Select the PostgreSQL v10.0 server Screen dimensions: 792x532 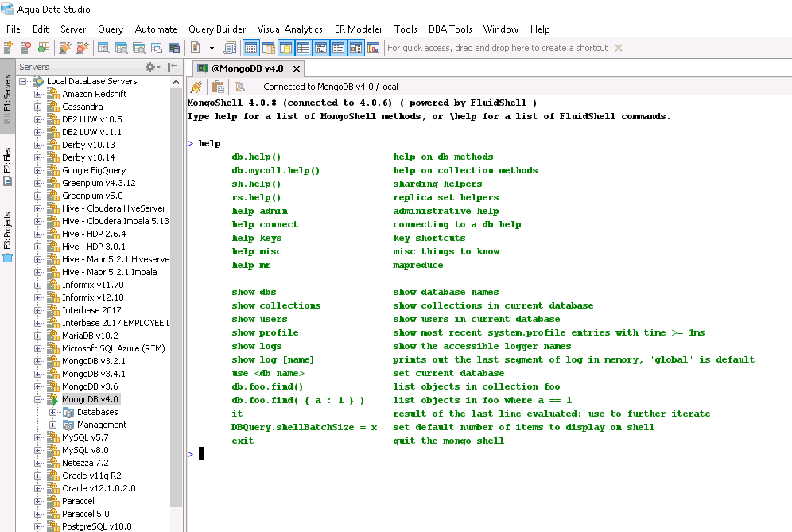97,526
